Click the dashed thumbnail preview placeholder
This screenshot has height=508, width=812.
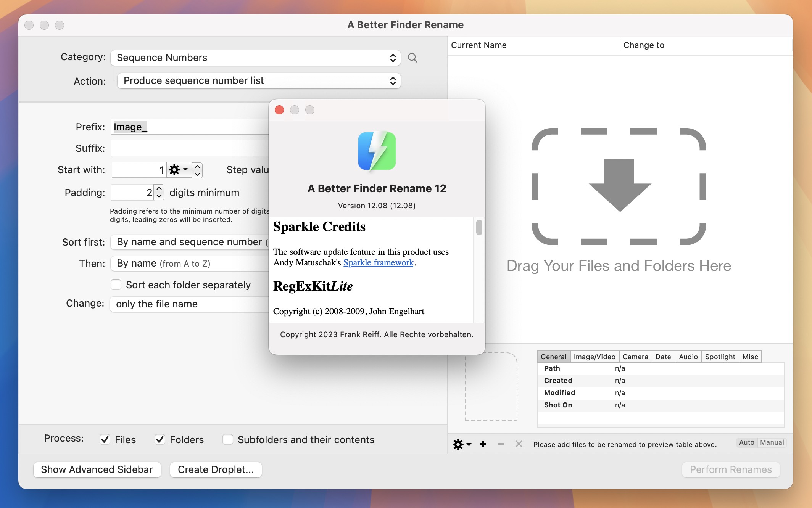click(491, 387)
